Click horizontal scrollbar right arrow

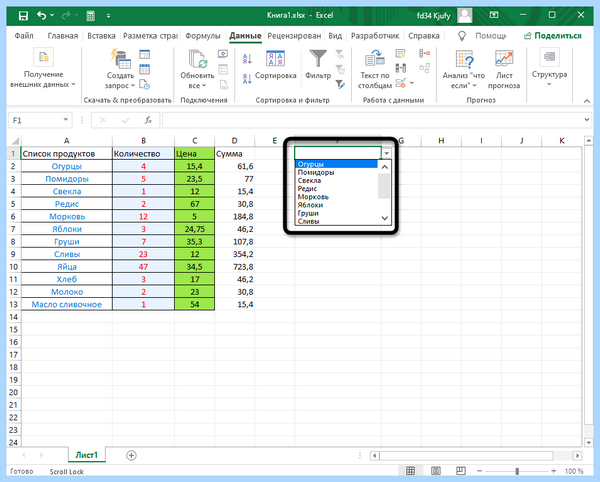(x=577, y=456)
